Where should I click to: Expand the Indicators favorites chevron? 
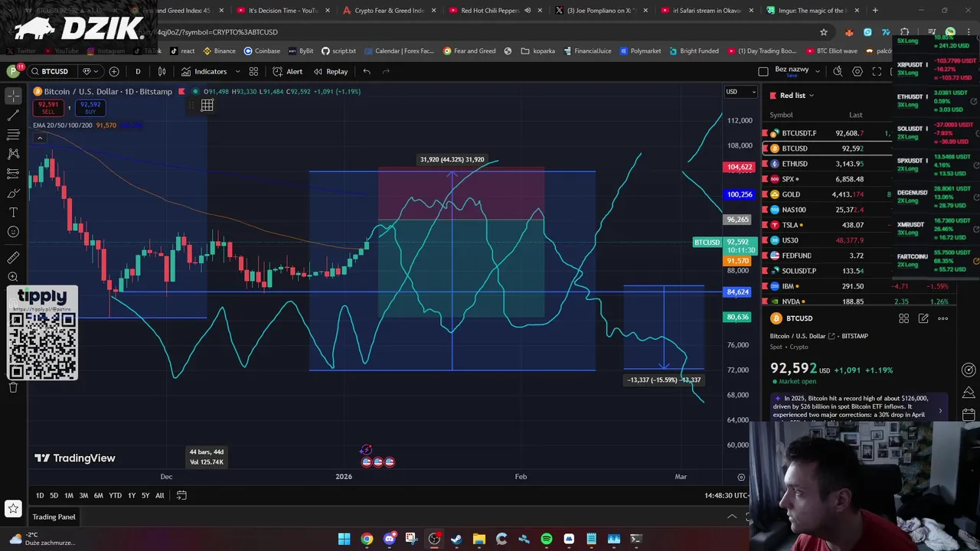tap(237, 71)
